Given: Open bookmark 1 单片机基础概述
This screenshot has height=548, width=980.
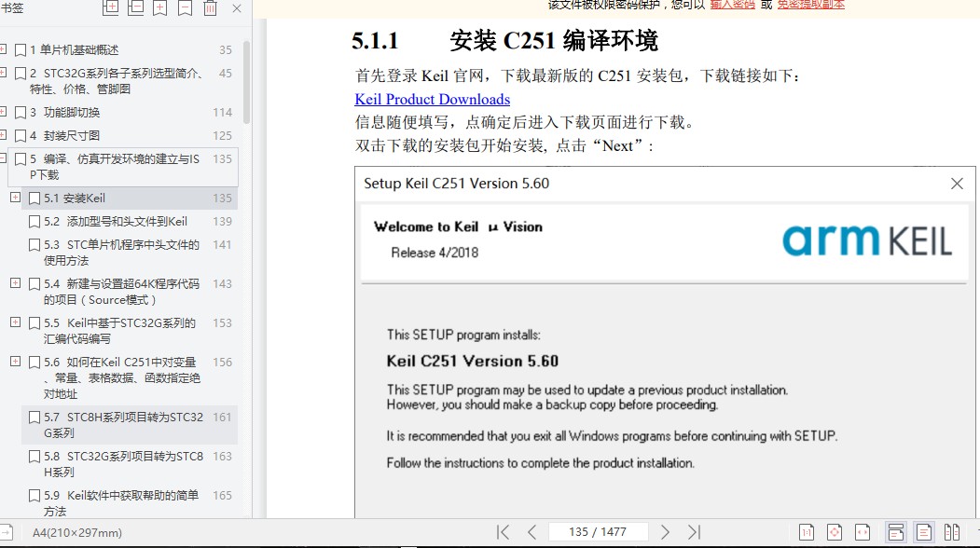Looking at the screenshot, I should tap(75, 50).
